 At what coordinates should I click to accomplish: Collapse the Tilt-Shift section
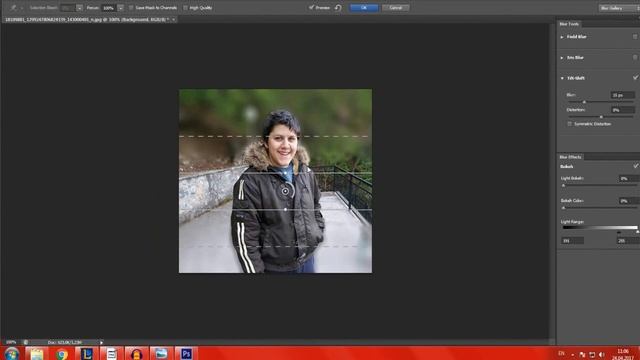(562, 78)
